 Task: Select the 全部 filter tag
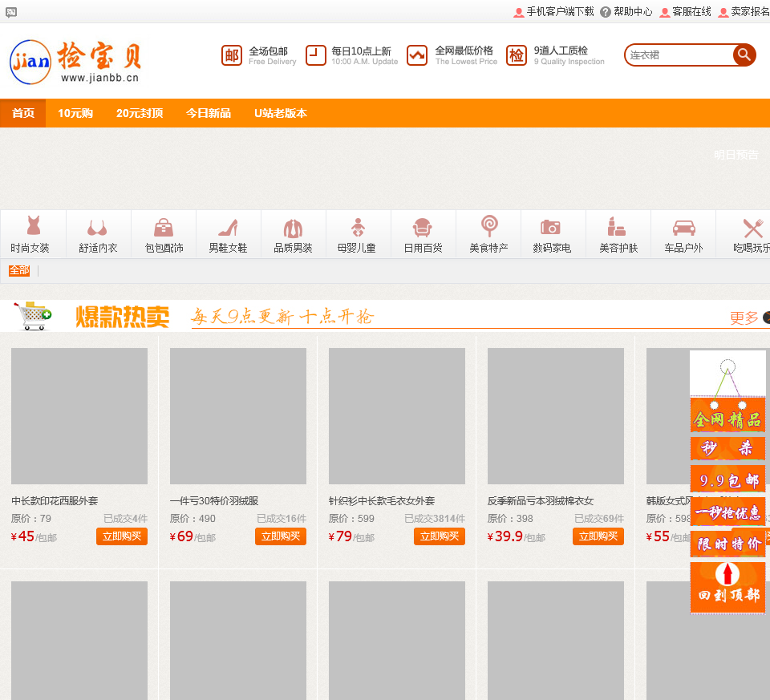coord(19,270)
